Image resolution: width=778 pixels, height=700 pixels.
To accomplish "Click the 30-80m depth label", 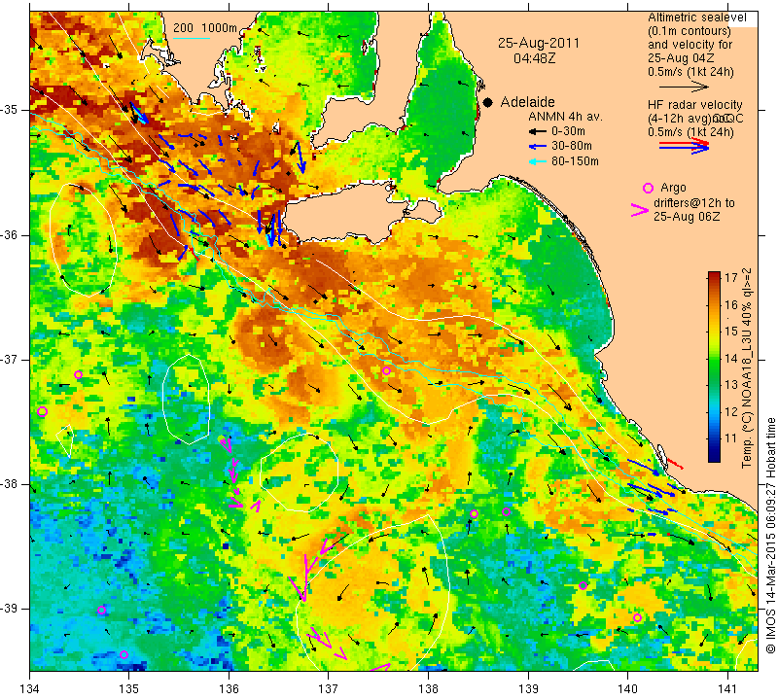I will (572, 147).
